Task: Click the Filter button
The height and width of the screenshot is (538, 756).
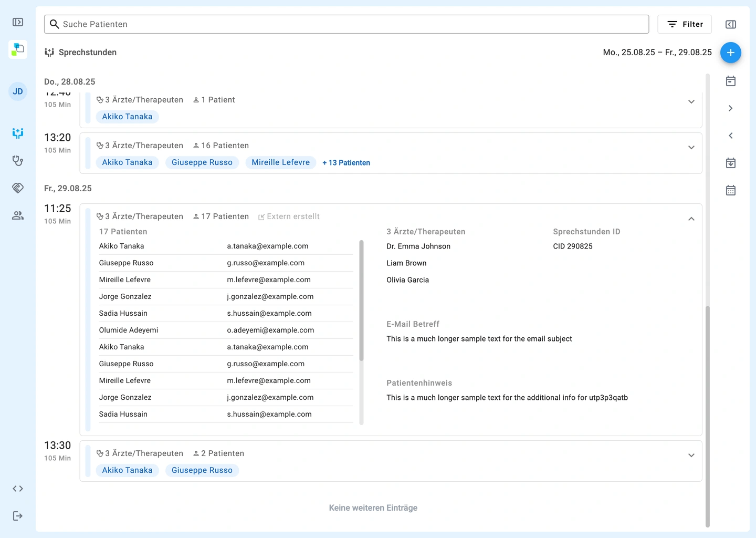Action: pyautogui.click(x=684, y=24)
